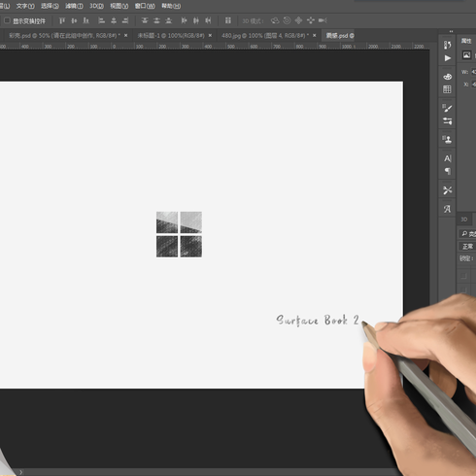476x476 pixels.
Task: Click the align left edges icon
Action: click(x=101, y=20)
